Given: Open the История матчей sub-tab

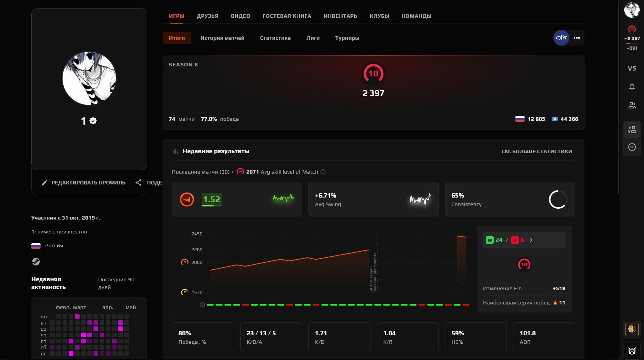Looking at the screenshot, I should 223,38.
